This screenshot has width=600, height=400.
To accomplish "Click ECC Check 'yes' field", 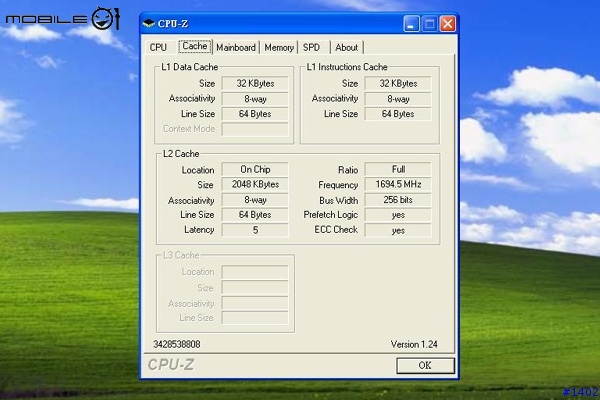I will click(x=398, y=230).
